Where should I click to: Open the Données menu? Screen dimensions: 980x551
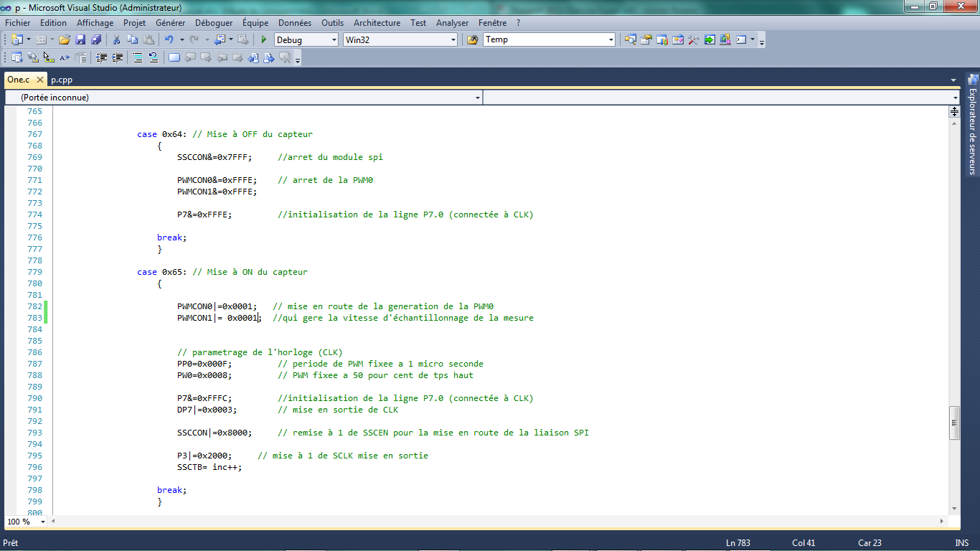(295, 23)
